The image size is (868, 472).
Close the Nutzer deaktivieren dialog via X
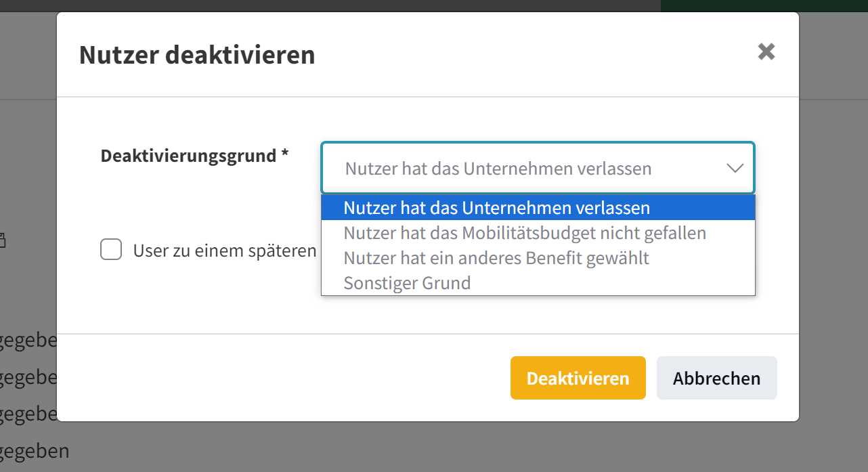pyautogui.click(x=766, y=52)
